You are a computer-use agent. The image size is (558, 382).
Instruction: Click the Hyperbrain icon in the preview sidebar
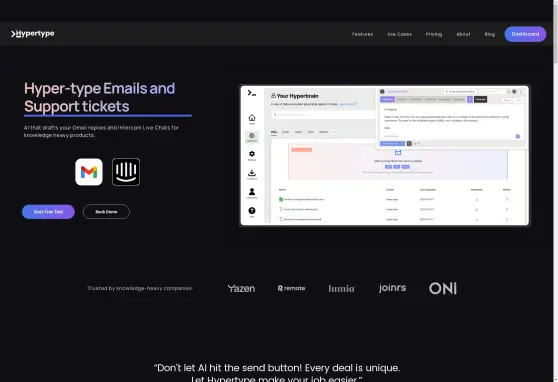click(252, 137)
